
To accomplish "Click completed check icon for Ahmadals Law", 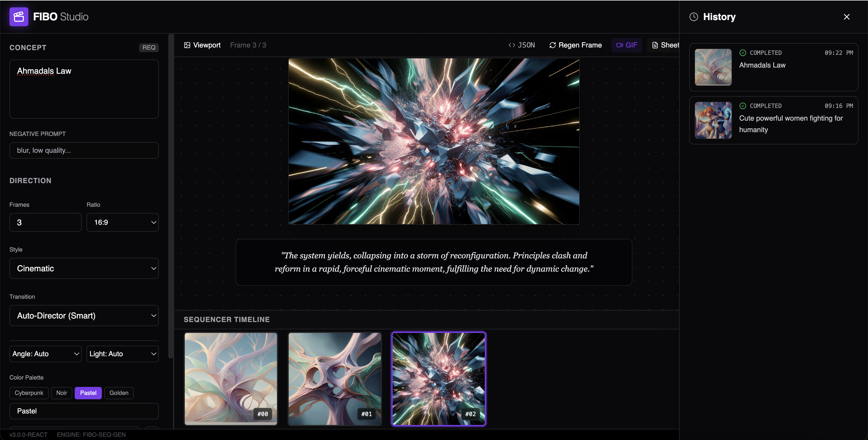I will click(x=743, y=53).
